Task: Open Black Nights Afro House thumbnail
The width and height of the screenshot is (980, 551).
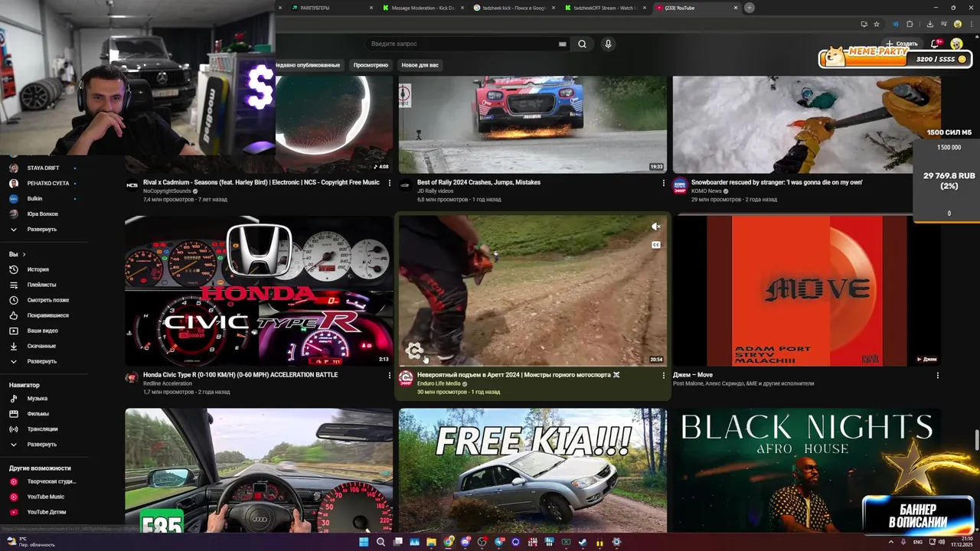Action: coord(806,471)
